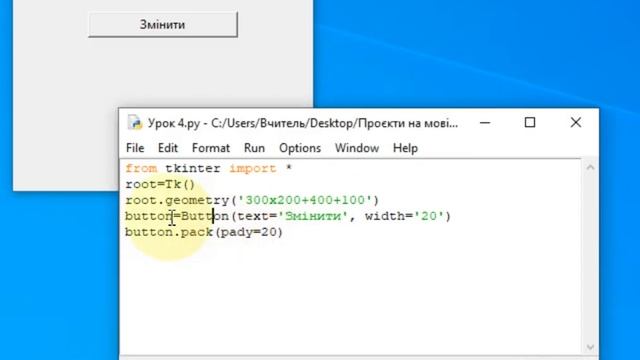640x360 pixels.
Task: Close the Урок 4.py editor window
Action: (576, 122)
